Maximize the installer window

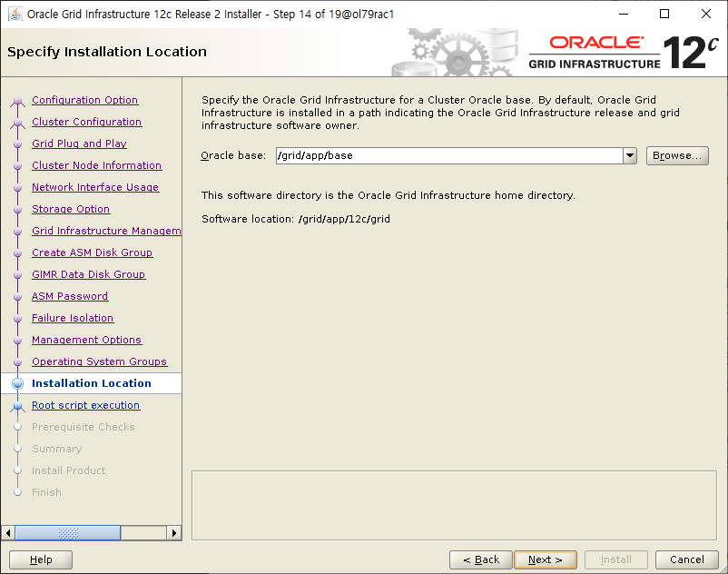coord(664,14)
